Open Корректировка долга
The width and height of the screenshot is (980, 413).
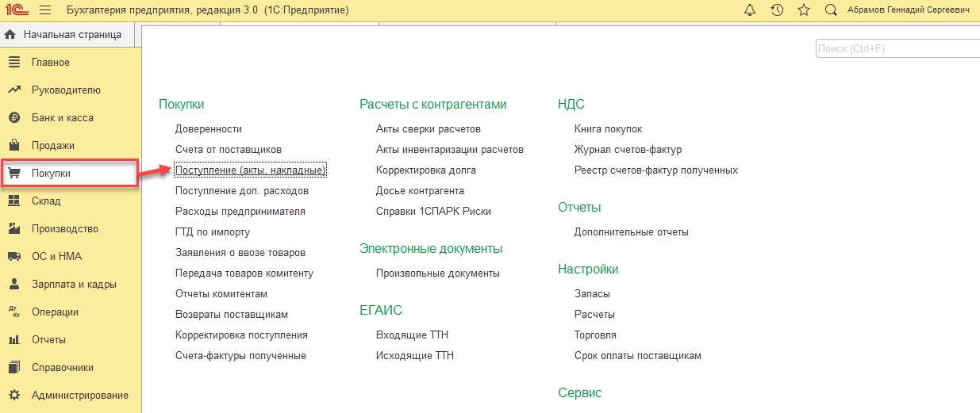426,170
